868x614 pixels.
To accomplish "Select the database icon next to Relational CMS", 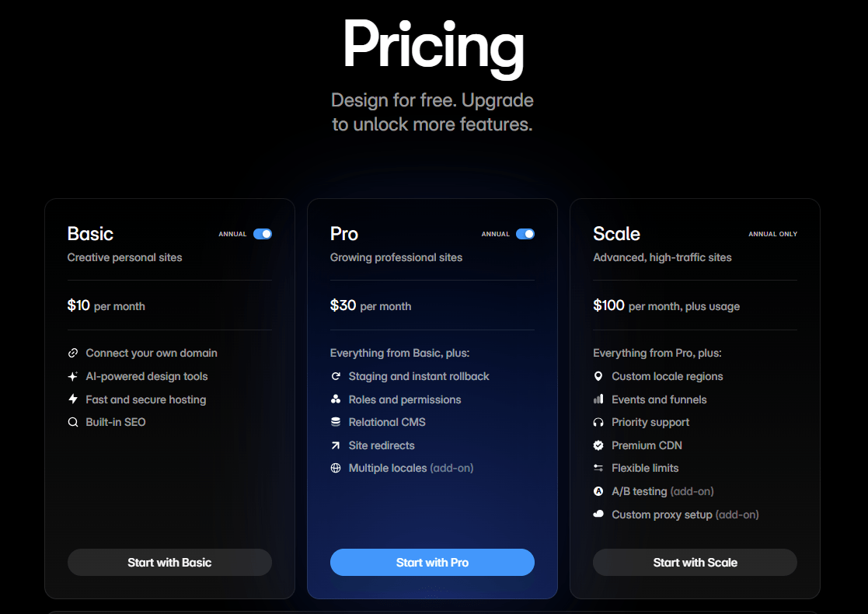I will click(x=335, y=422).
